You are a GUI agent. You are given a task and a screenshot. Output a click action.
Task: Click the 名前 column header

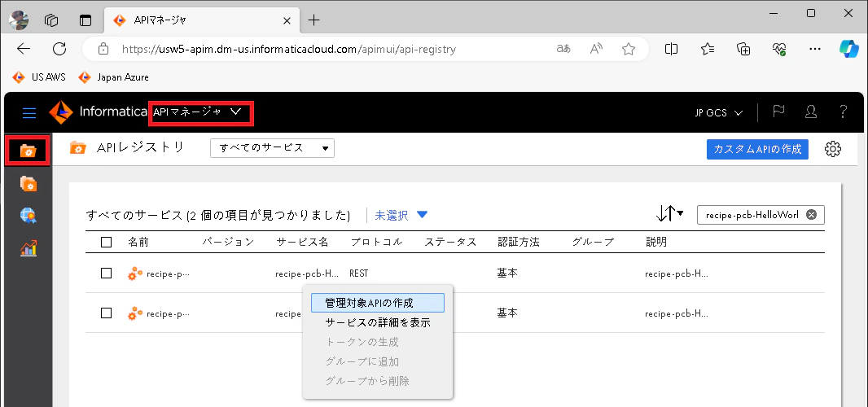click(x=138, y=242)
